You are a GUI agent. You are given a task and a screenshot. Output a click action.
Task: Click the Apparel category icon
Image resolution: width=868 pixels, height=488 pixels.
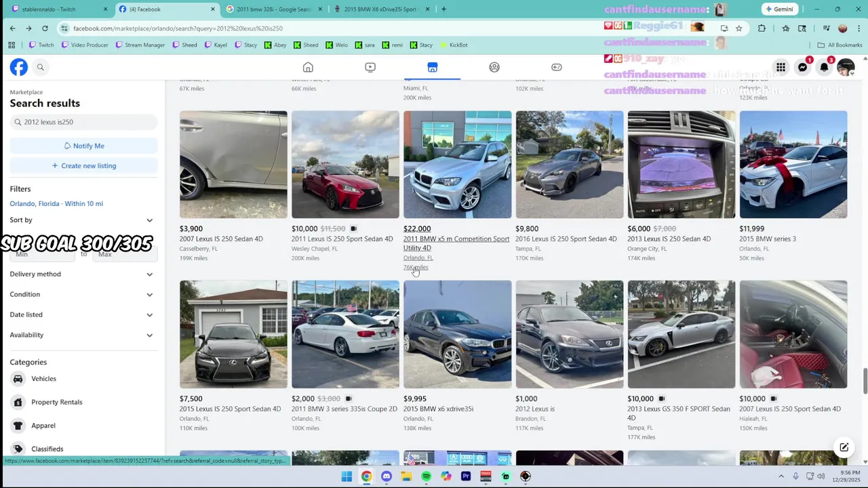coord(18,426)
